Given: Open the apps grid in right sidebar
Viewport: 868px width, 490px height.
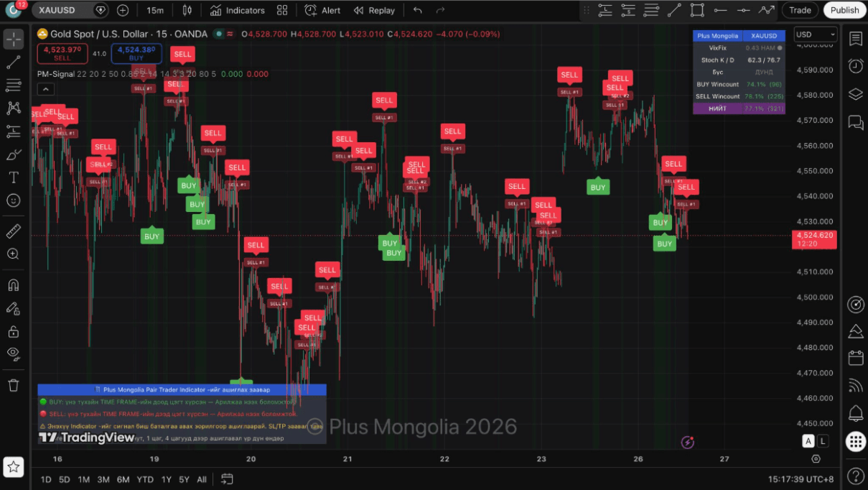Looking at the screenshot, I should pos(855,441).
